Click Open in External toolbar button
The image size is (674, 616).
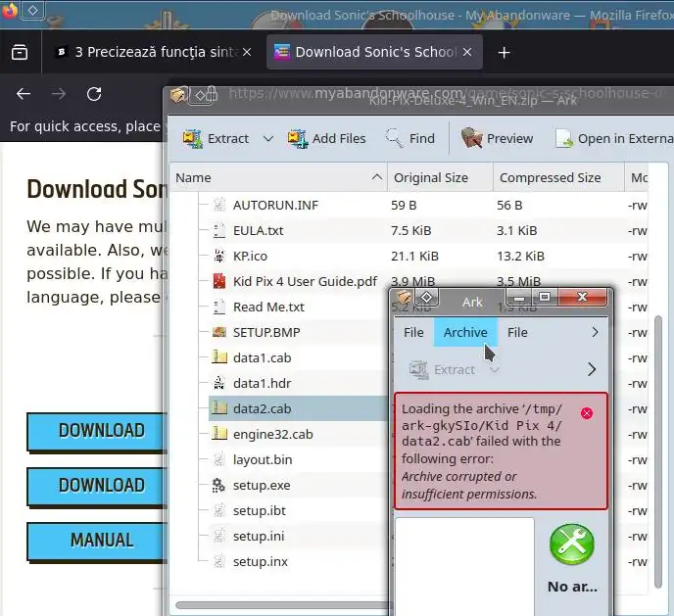click(614, 138)
